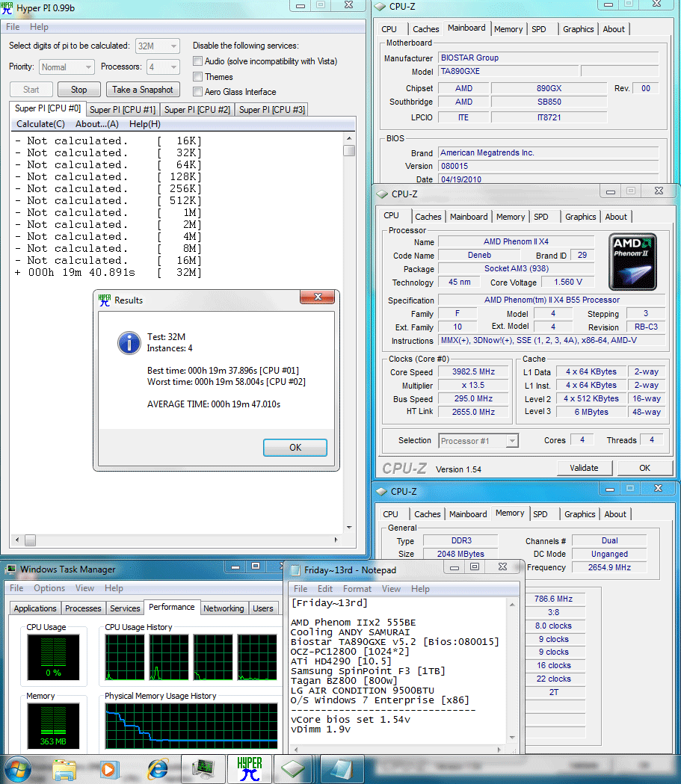Open Hyper PI Help menu
Screen dimensions: 681x784
tap(39, 27)
